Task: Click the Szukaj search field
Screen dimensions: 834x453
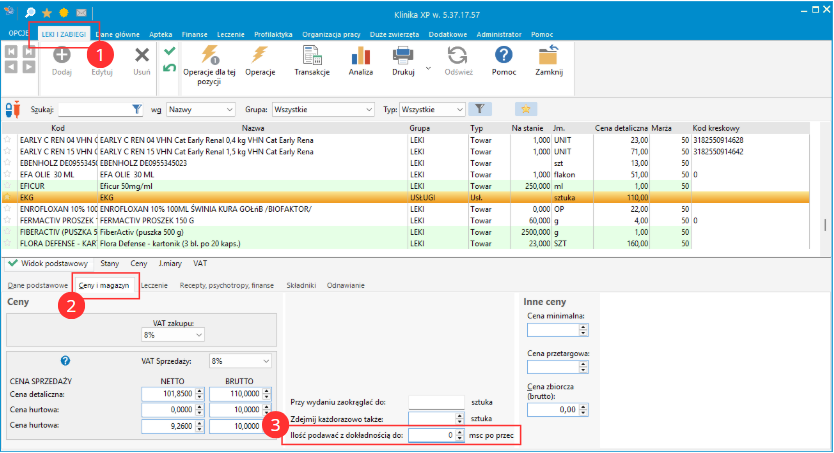Action: point(95,108)
